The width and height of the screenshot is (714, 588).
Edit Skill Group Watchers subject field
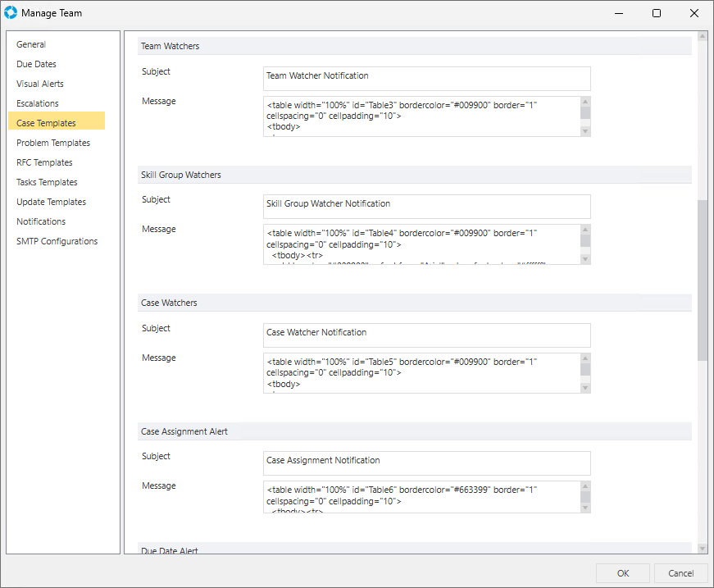click(x=426, y=207)
